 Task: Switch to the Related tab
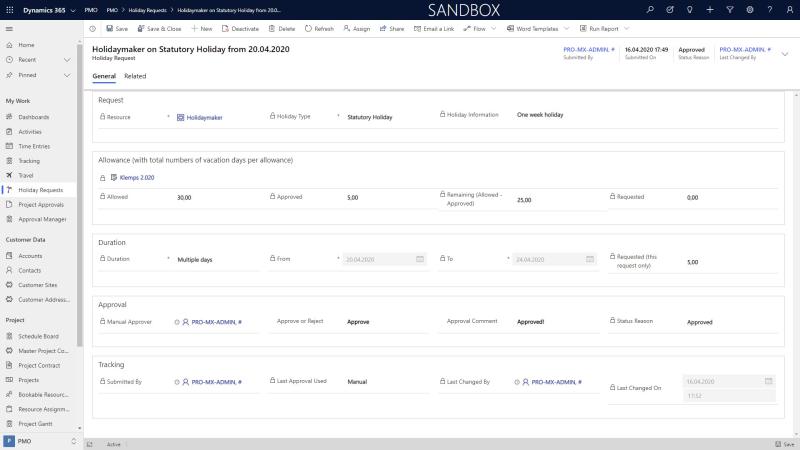pos(135,76)
